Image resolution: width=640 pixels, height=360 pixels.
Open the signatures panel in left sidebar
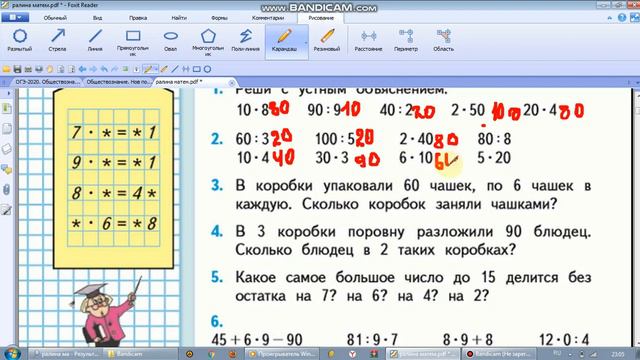click(x=7, y=210)
